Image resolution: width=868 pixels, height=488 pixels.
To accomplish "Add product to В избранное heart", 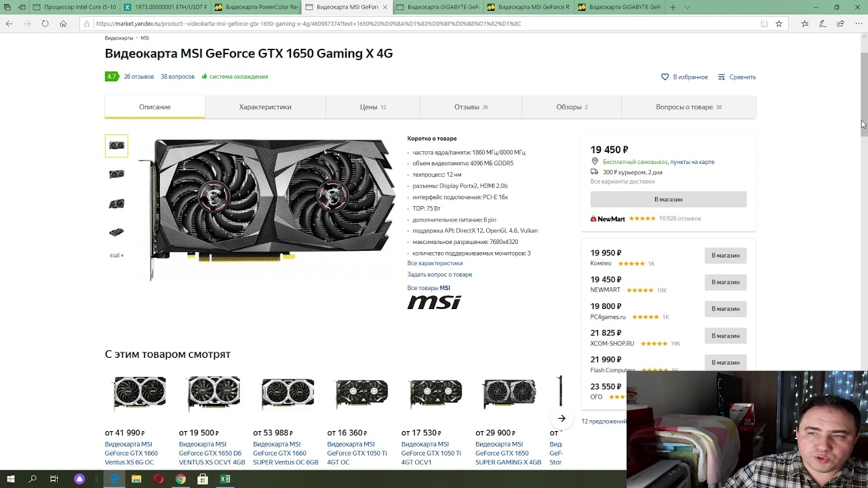I will tap(684, 77).
